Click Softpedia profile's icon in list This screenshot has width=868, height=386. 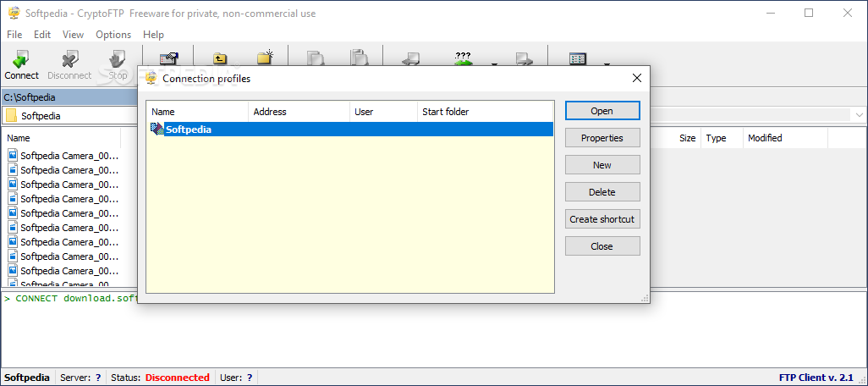tap(157, 129)
